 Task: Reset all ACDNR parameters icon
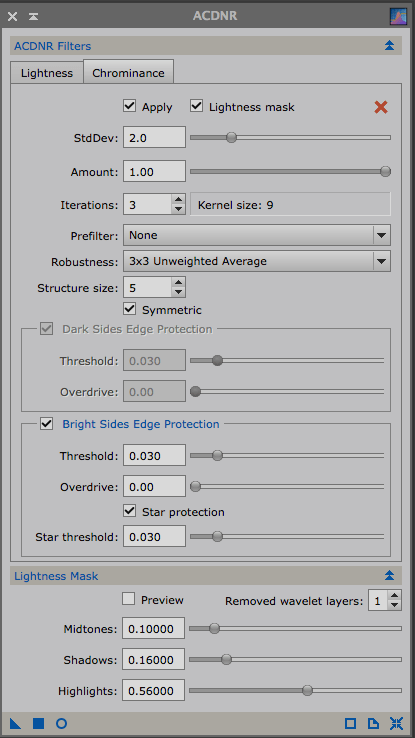point(396,723)
